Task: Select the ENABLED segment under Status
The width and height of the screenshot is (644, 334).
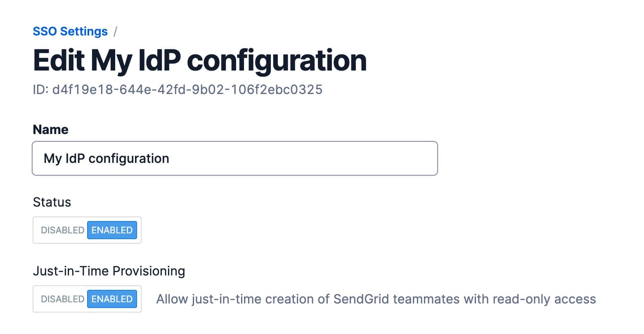Action: click(112, 230)
